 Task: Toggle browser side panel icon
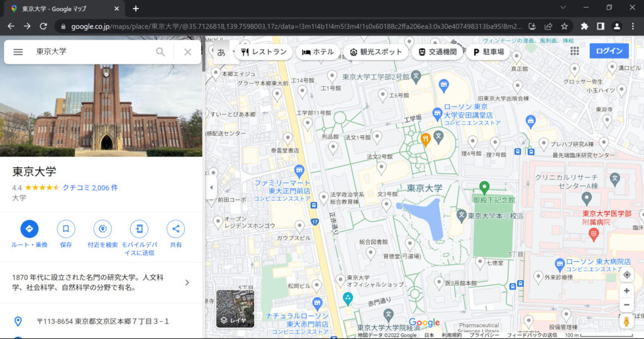click(601, 26)
